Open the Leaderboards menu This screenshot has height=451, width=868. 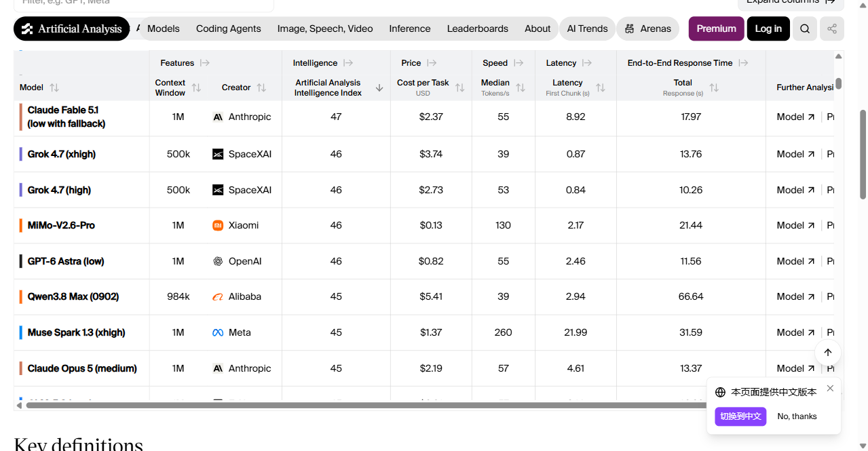[478, 28]
